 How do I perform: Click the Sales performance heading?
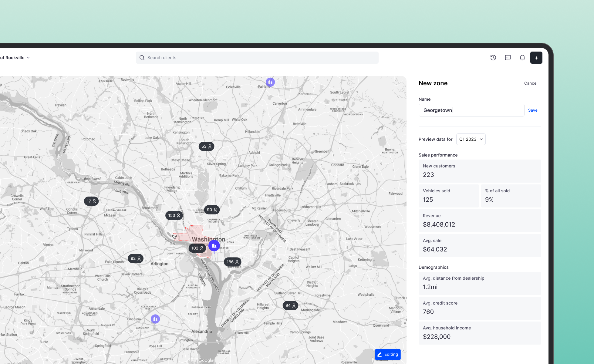438,155
